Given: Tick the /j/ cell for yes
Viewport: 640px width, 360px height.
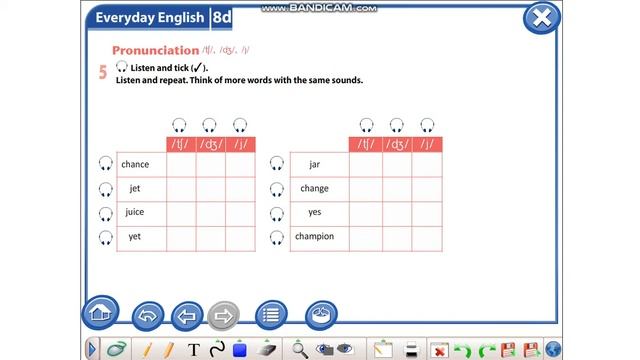Looking at the screenshot, I should point(427,214).
